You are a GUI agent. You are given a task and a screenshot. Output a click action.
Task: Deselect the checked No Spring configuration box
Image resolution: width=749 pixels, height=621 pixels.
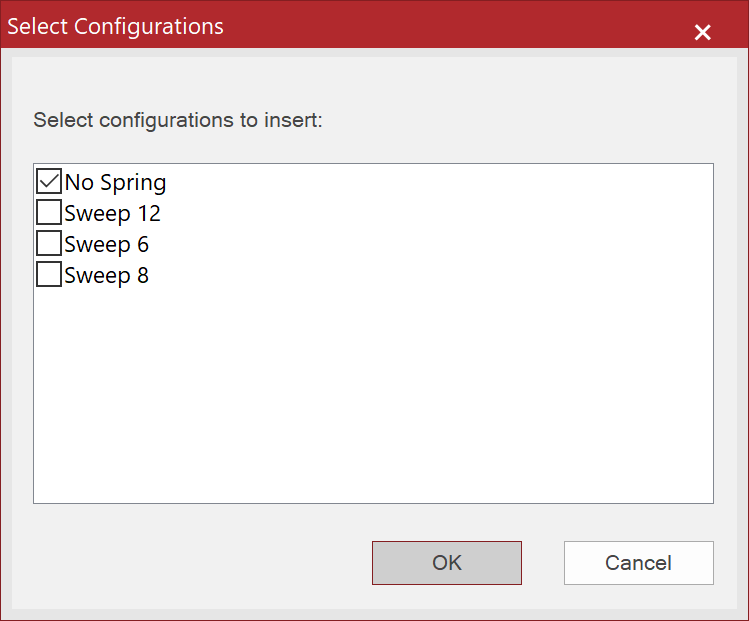tap(49, 181)
